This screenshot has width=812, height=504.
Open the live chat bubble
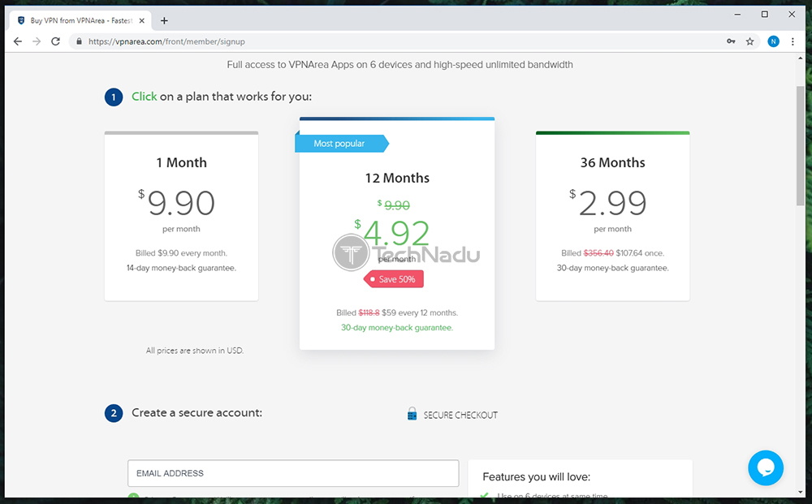point(766,467)
